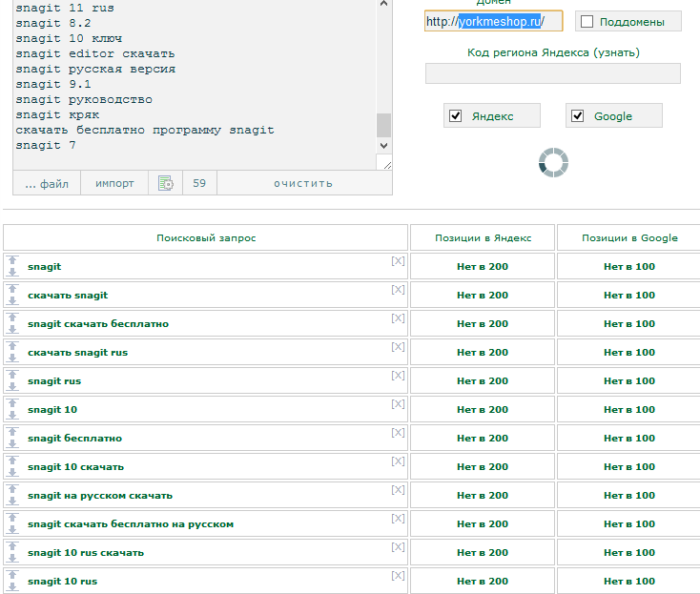Screen dimensions: 700x594
Task: Remove 'snagit бесплатно' using its [X] icon
Action: (398, 433)
